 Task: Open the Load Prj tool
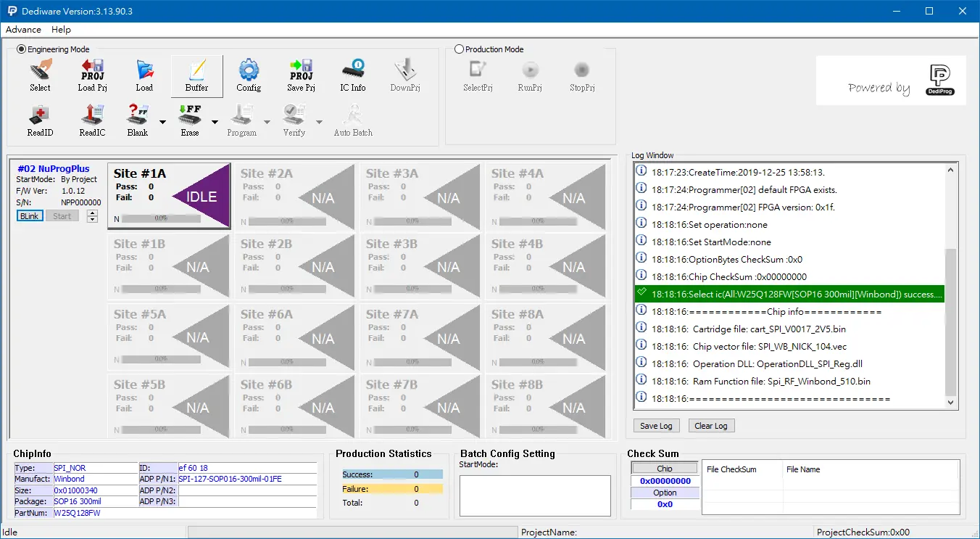92,75
